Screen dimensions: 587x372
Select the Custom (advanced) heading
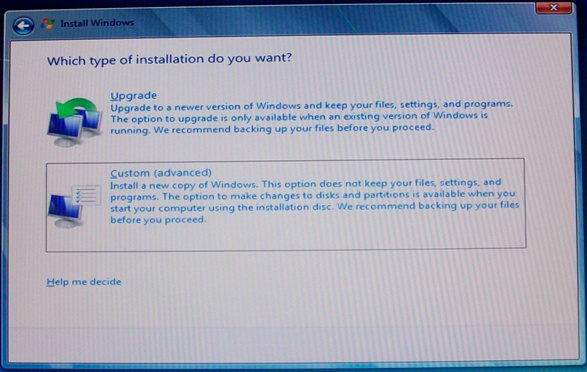[161, 173]
